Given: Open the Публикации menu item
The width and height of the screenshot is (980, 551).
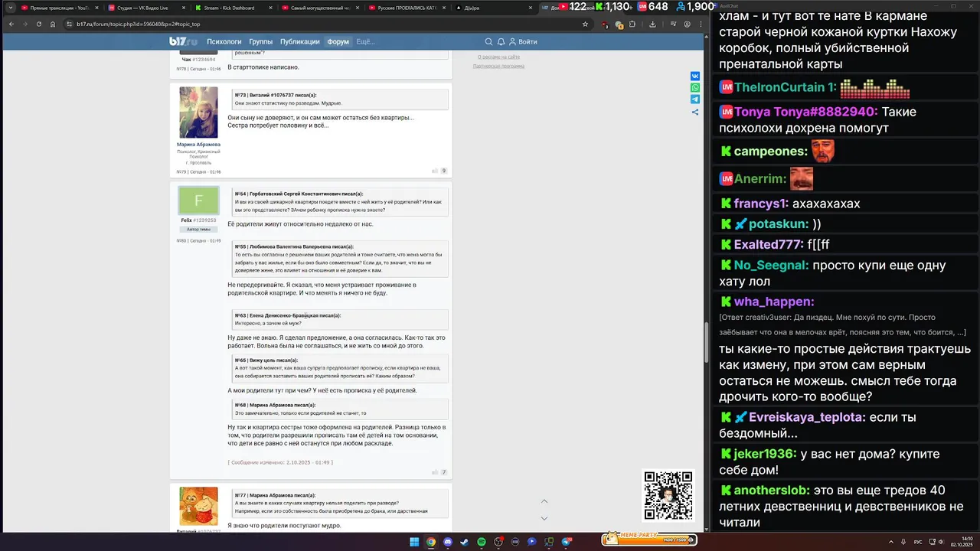Looking at the screenshot, I should point(300,41).
